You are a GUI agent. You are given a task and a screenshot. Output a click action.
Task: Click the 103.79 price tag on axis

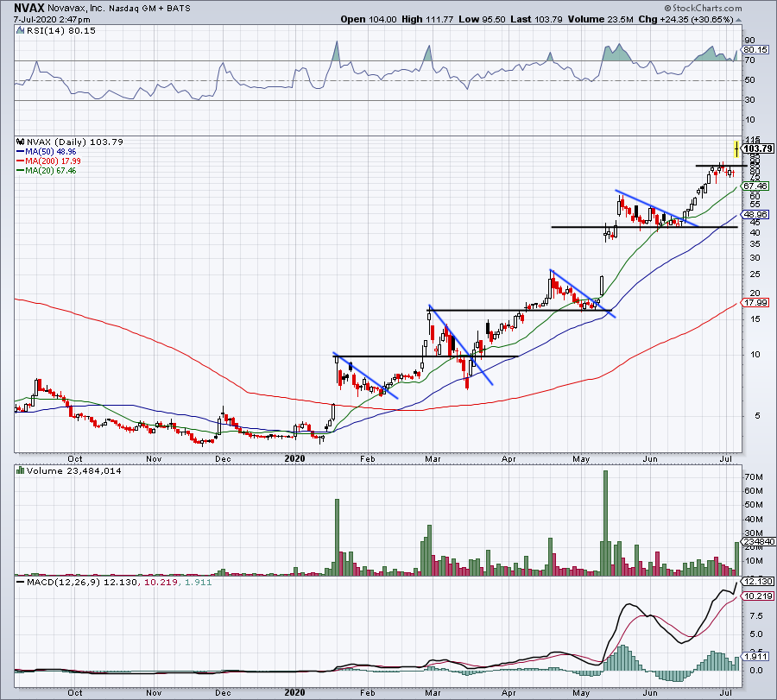coord(758,148)
